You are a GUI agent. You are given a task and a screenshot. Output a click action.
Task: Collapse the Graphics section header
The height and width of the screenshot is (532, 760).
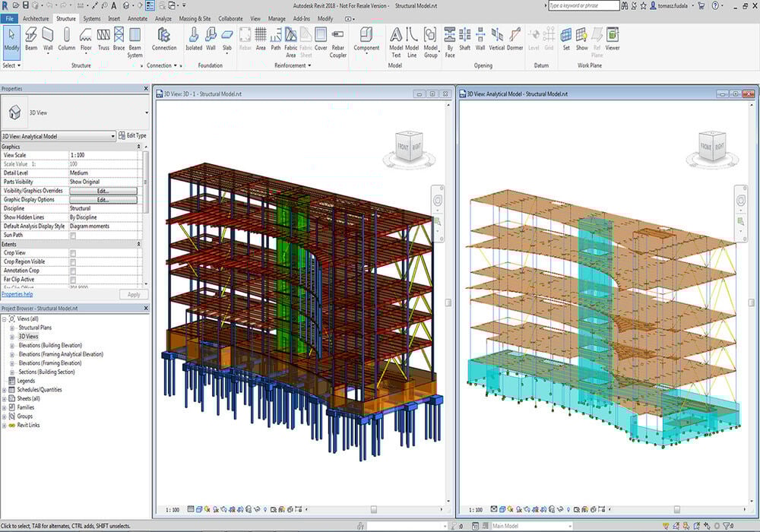click(138, 147)
